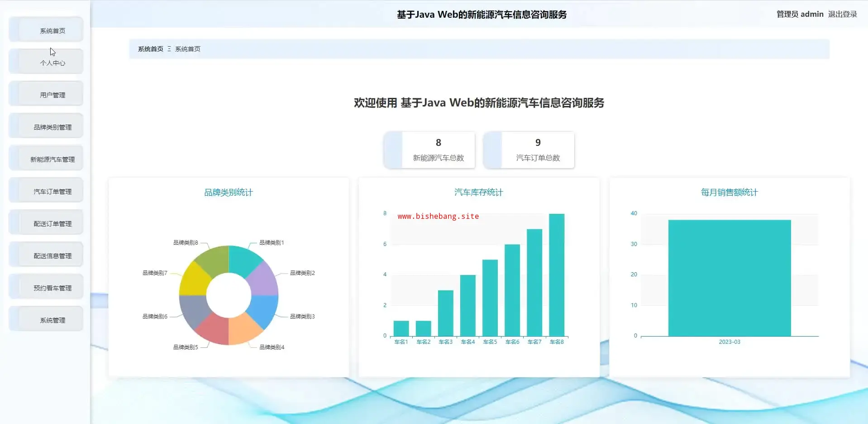Click the 车名5 bar in stock chart
Screen dimensions: 868x424
pyautogui.click(x=490, y=298)
